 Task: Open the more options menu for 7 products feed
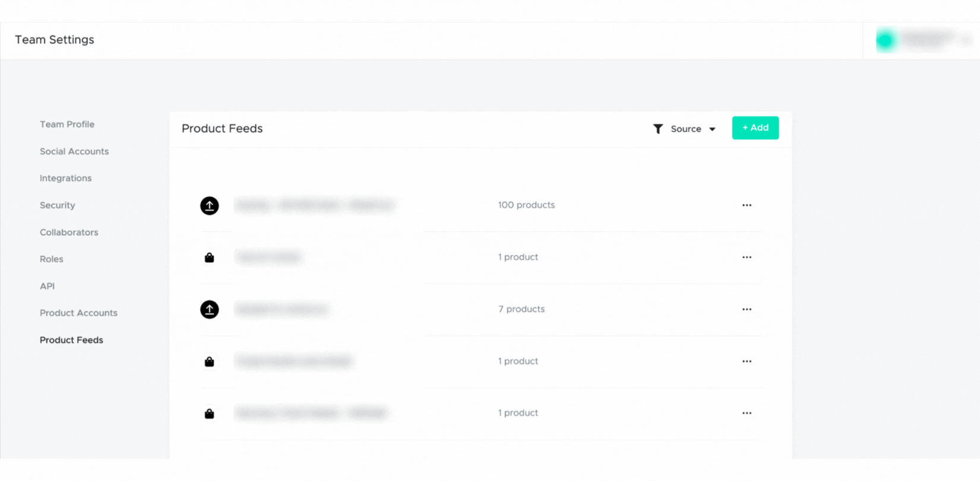(747, 309)
